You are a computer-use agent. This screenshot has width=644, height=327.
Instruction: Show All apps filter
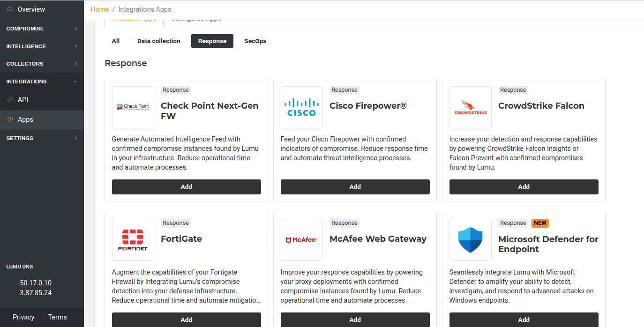pos(116,41)
